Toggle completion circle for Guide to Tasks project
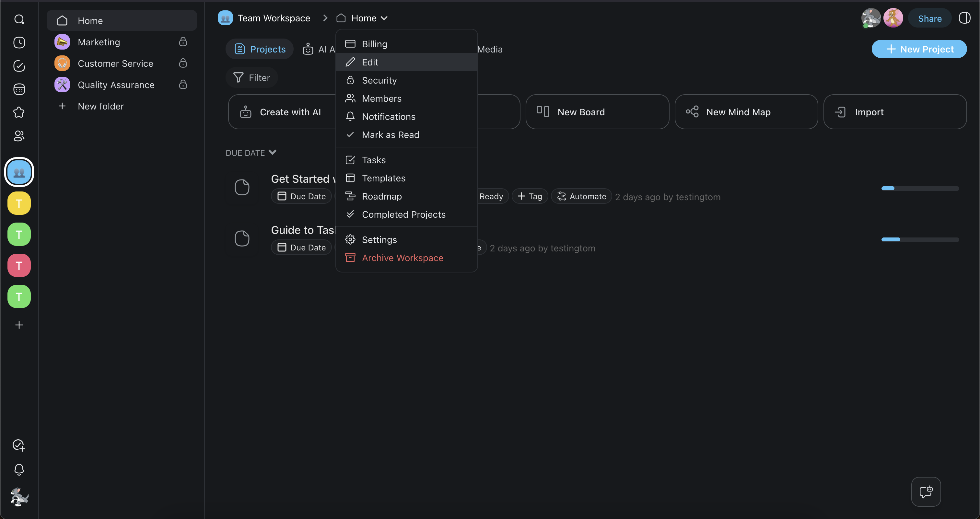The image size is (980, 519). coord(242,238)
